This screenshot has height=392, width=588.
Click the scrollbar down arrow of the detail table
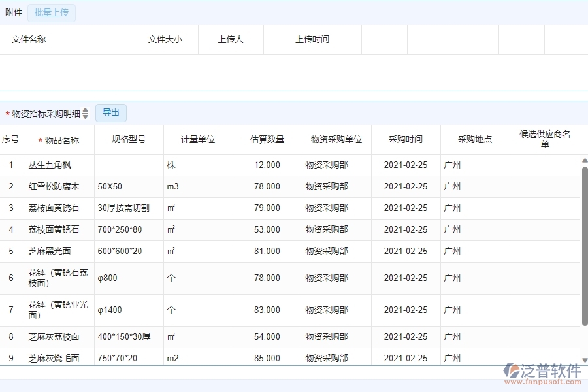tap(583, 359)
